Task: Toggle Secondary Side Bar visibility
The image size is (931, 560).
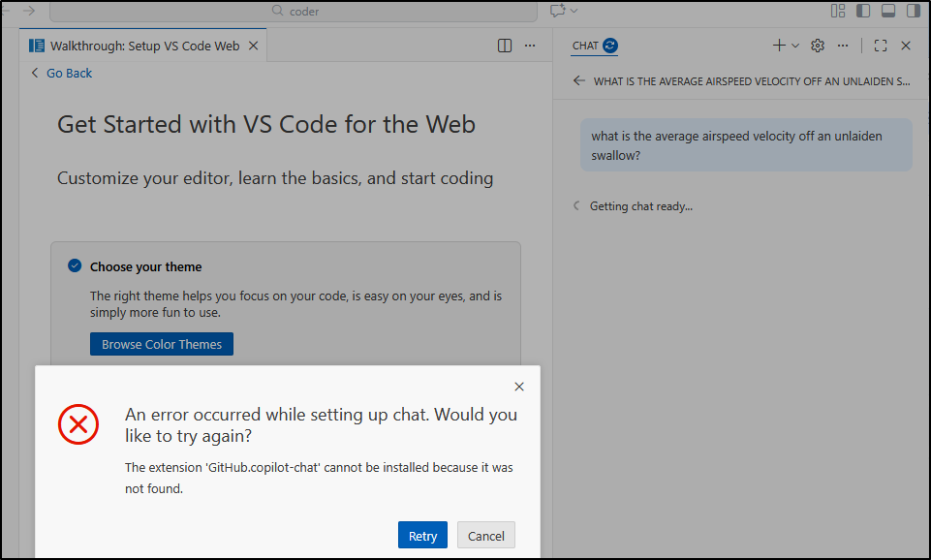Action: [913, 11]
